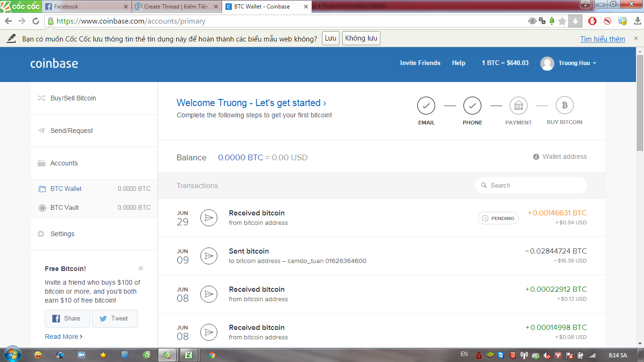Image resolution: width=644 pixels, height=362 pixels.
Task: Expand Read More in Free Bitcoin box
Action: (64, 337)
